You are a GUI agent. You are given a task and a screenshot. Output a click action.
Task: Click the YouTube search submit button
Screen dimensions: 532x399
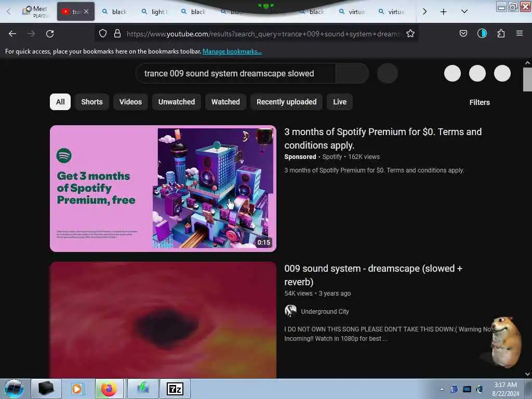tap(352, 73)
